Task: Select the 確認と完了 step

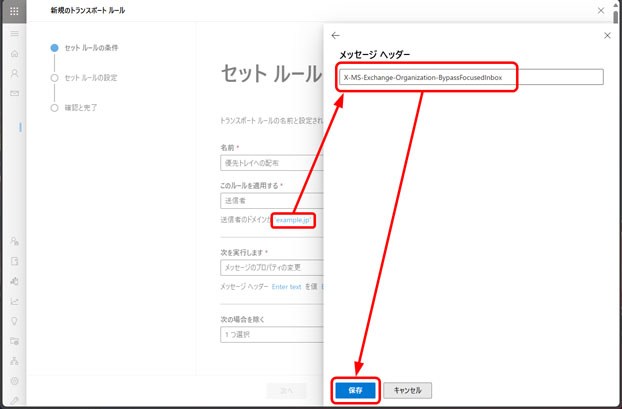Action: [74, 108]
